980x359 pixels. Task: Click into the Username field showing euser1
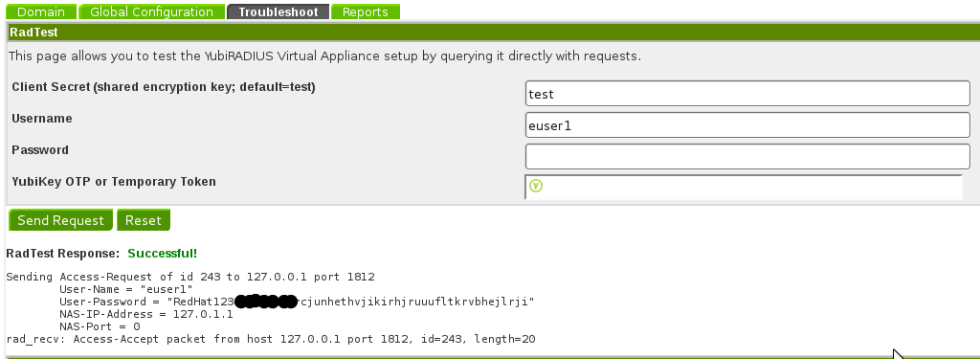tap(747, 125)
